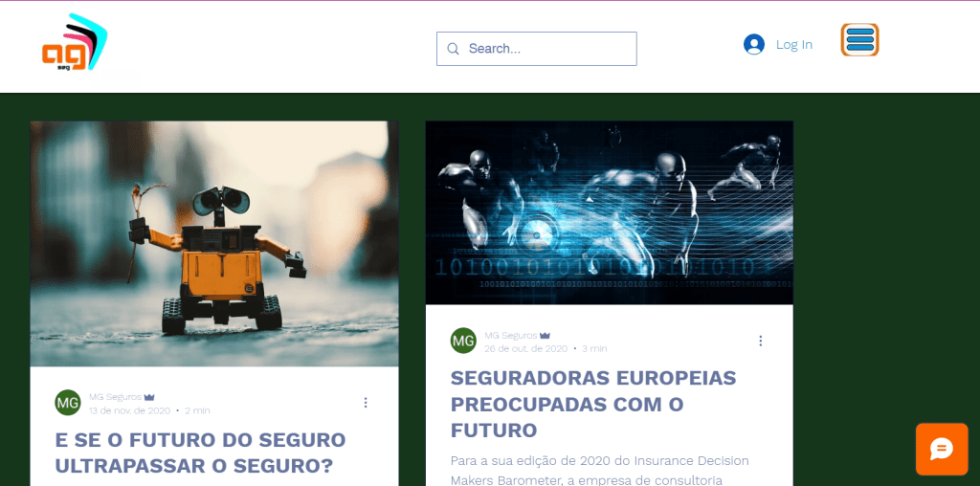Click the crown admin badge on the 13 de nov. post
This screenshot has height=486, width=980.
(149, 397)
